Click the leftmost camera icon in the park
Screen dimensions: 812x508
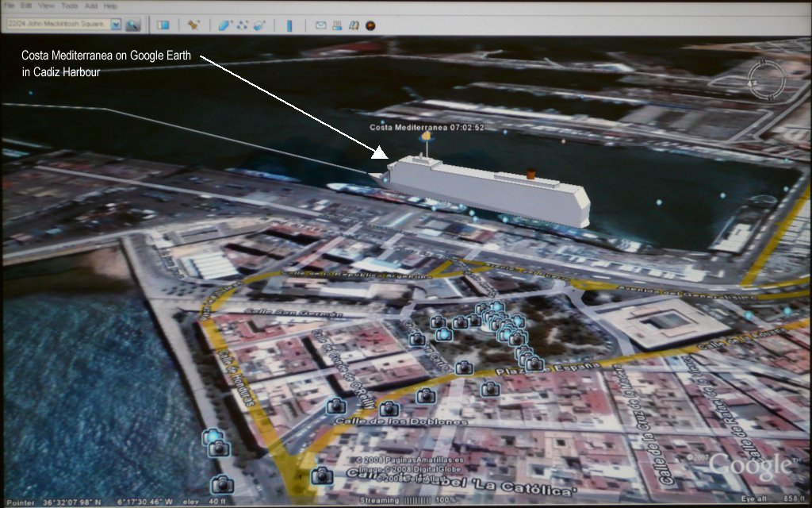coord(417,340)
